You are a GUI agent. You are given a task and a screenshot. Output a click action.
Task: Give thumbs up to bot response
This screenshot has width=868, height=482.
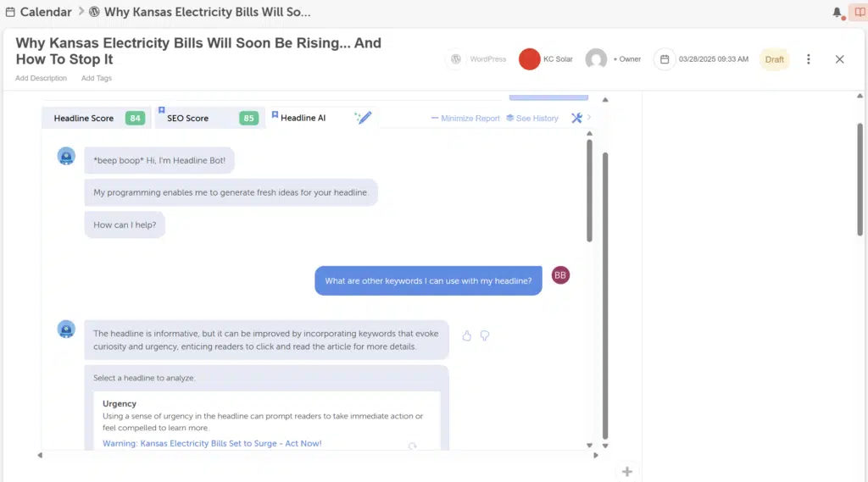pos(466,335)
